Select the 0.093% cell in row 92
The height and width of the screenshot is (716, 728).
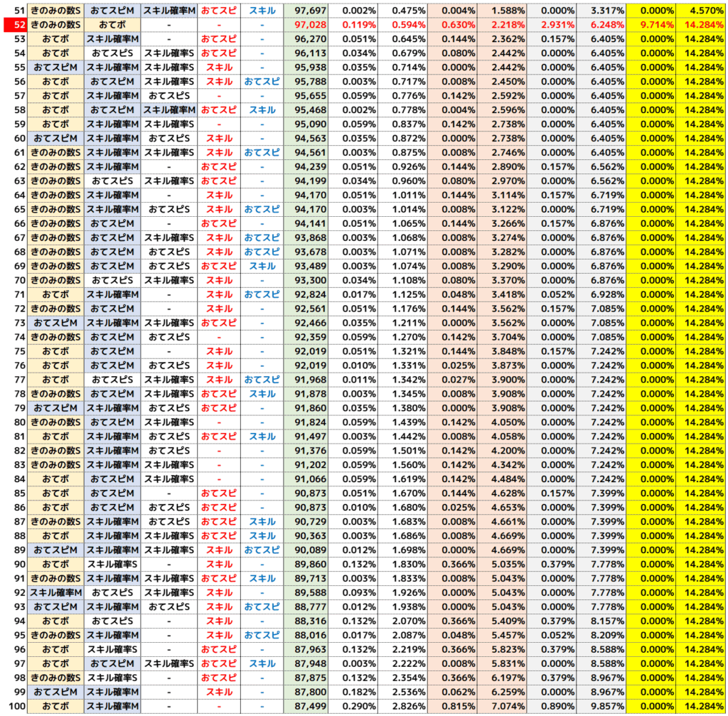pos(353,592)
